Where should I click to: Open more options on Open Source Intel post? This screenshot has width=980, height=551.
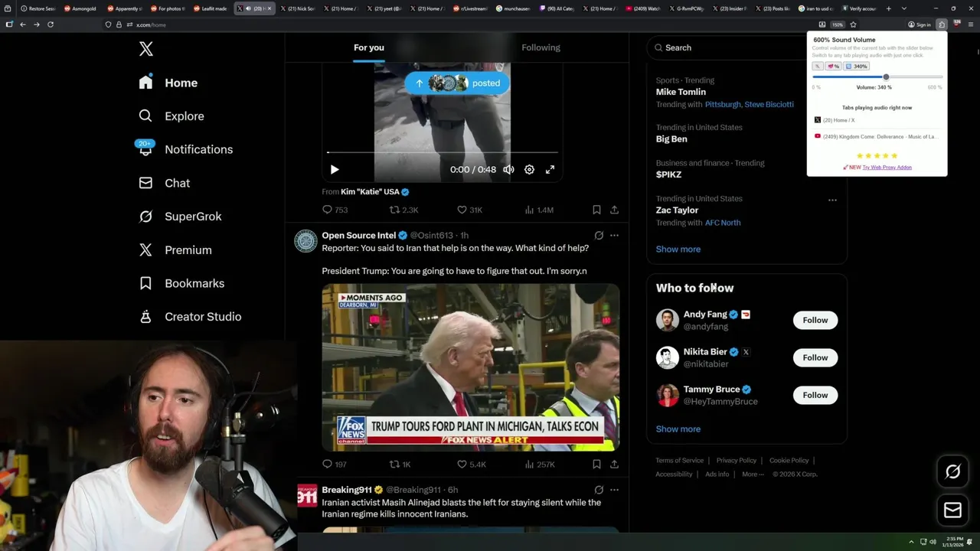(x=614, y=236)
